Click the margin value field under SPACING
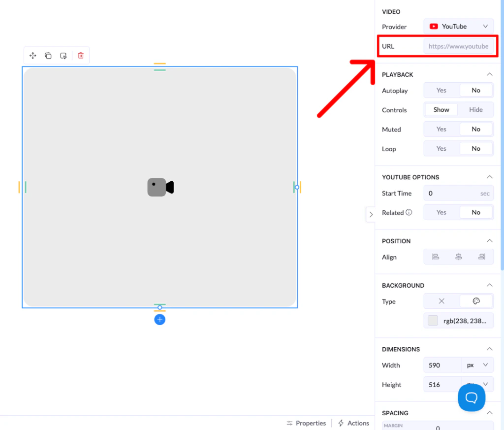 coord(438,427)
